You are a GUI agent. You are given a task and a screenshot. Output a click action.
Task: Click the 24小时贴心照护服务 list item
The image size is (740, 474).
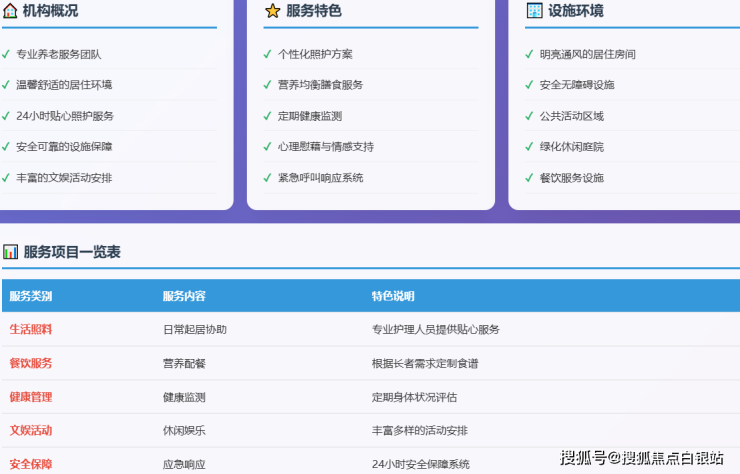point(65,116)
